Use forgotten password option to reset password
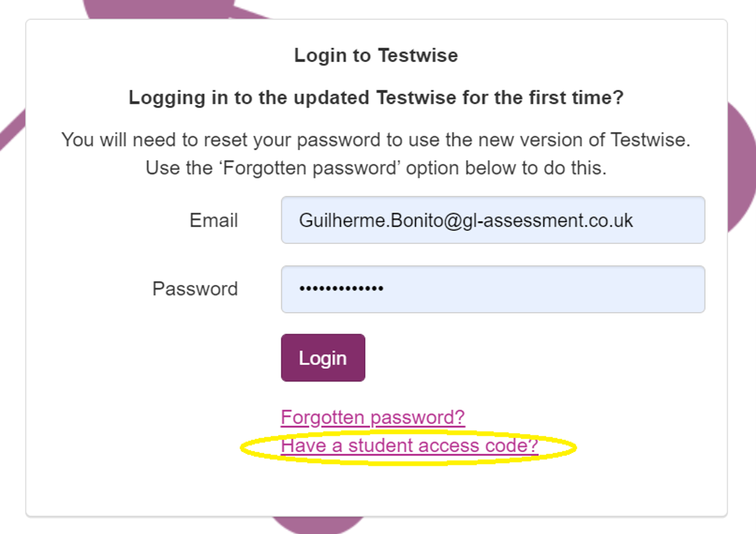756x534 pixels. pos(372,416)
